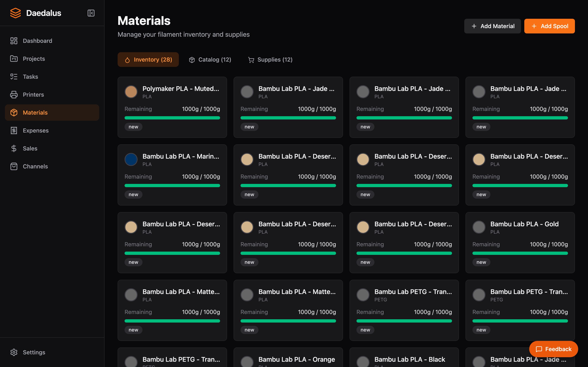The height and width of the screenshot is (367, 588).
Task: Open the Polymaker PLA Muted material card
Action: point(172,107)
